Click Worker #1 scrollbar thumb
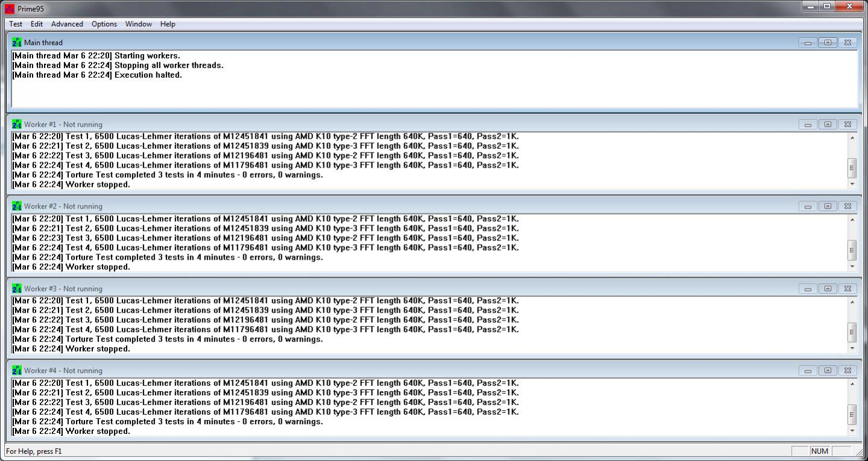 (852, 168)
